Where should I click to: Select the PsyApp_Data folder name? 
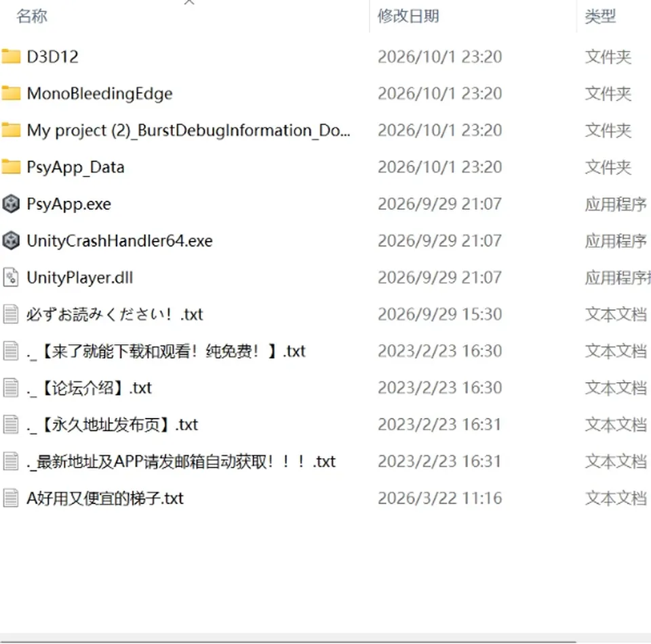click(x=75, y=168)
